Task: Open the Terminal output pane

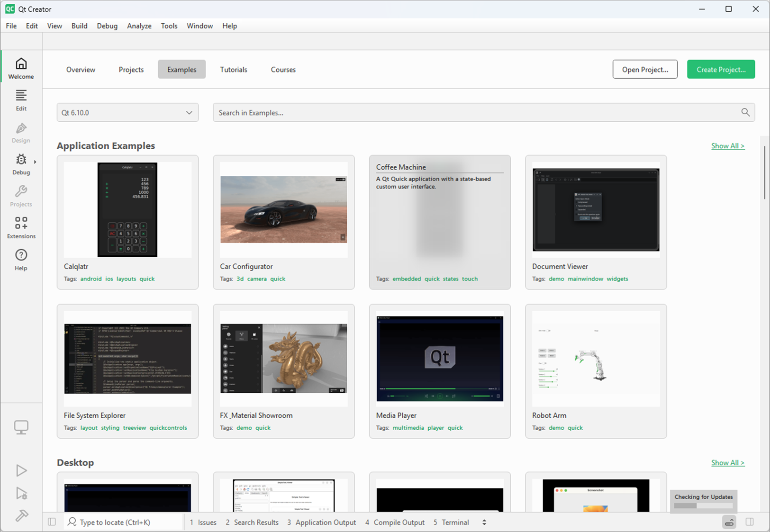Action: [x=451, y=522]
